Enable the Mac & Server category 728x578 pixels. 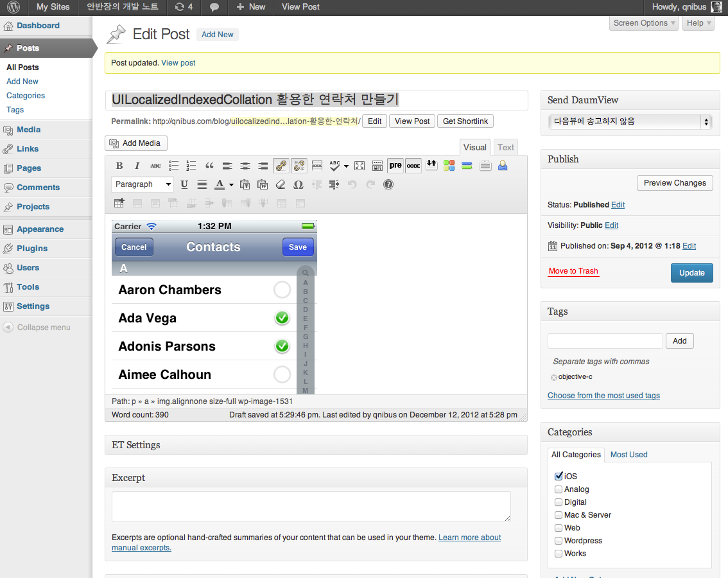(559, 515)
